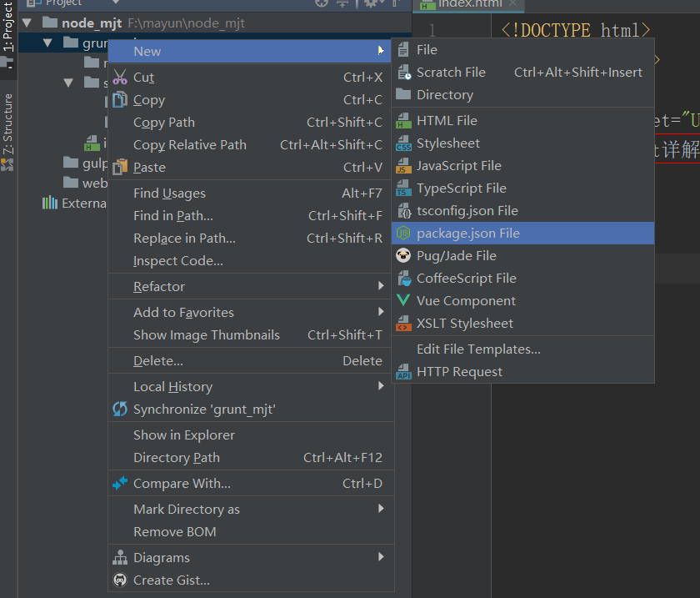Pick the JavaScript File icon
The width and height of the screenshot is (700, 598).
[403, 166]
